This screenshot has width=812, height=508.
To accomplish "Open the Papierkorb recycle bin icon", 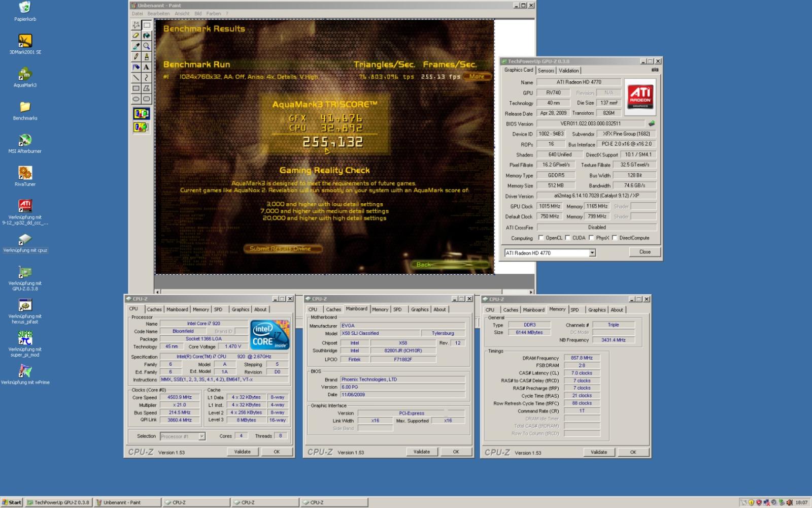I will pyautogui.click(x=25, y=11).
